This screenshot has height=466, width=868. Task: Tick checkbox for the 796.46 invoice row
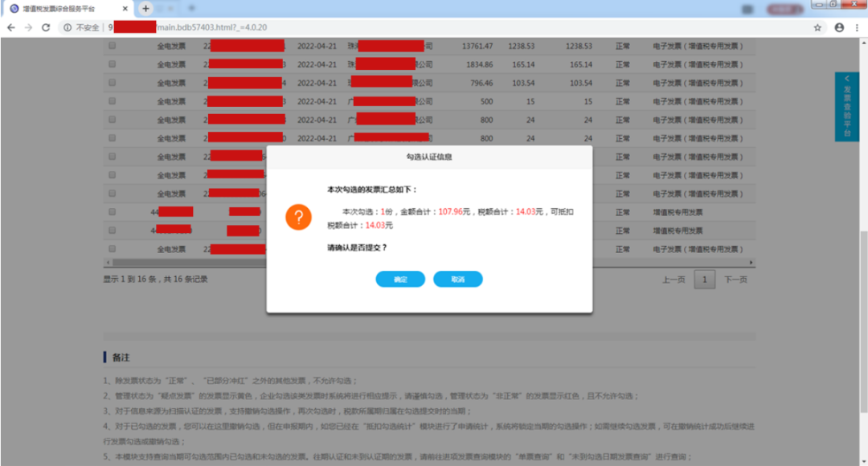pos(113,83)
